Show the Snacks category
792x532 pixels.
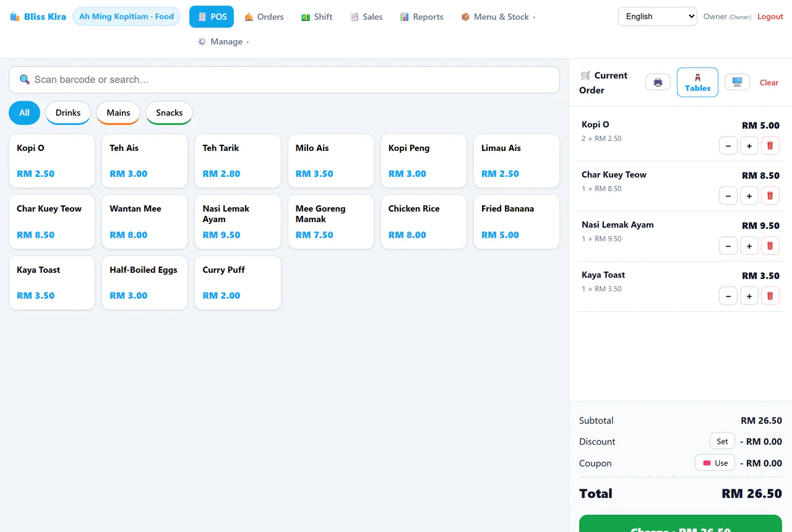pyautogui.click(x=169, y=113)
